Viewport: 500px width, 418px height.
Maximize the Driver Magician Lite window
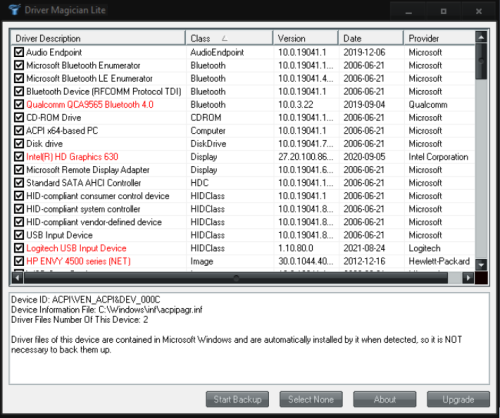coord(444,11)
